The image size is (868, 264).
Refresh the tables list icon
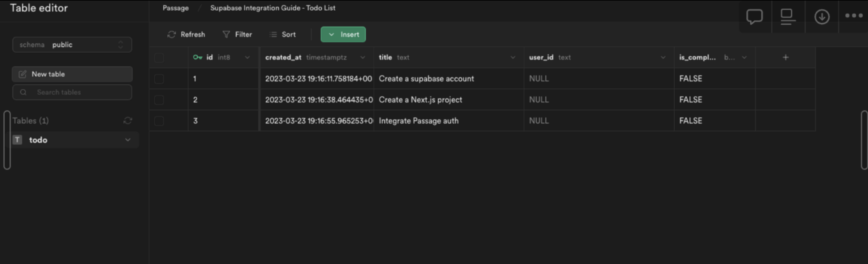128,121
